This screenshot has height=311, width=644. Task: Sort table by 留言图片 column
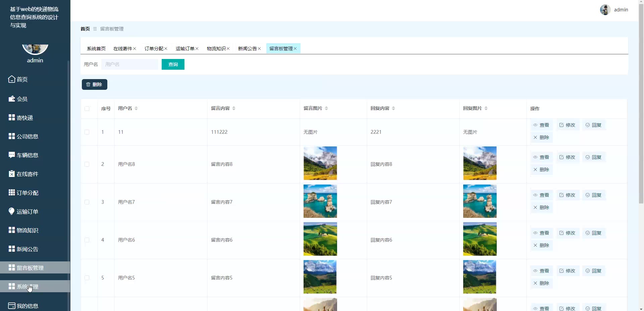326,108
